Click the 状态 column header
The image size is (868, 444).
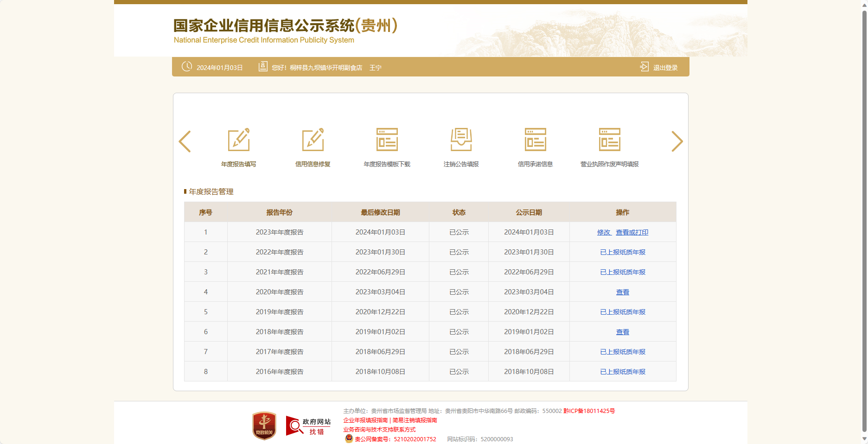(459, 212)
